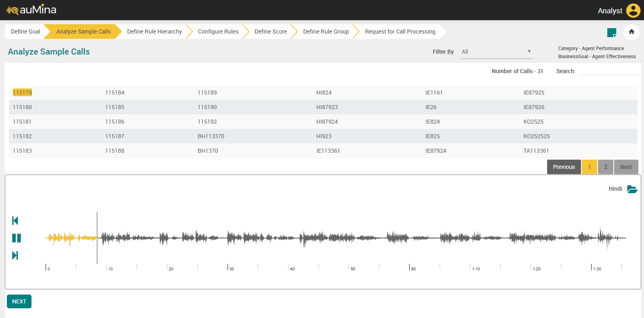This screenshot has width=644, height=318.
Task: Select call 115190
Action: click(207, 107)
